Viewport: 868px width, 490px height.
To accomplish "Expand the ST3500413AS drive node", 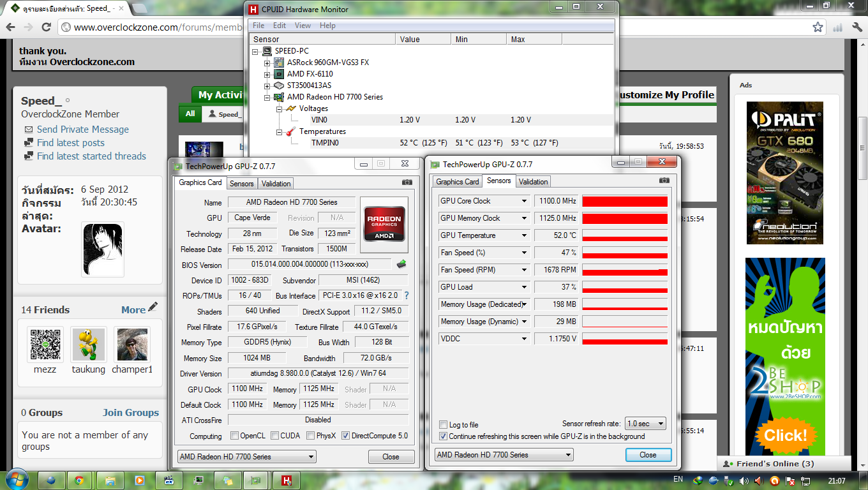I will 267,85.
